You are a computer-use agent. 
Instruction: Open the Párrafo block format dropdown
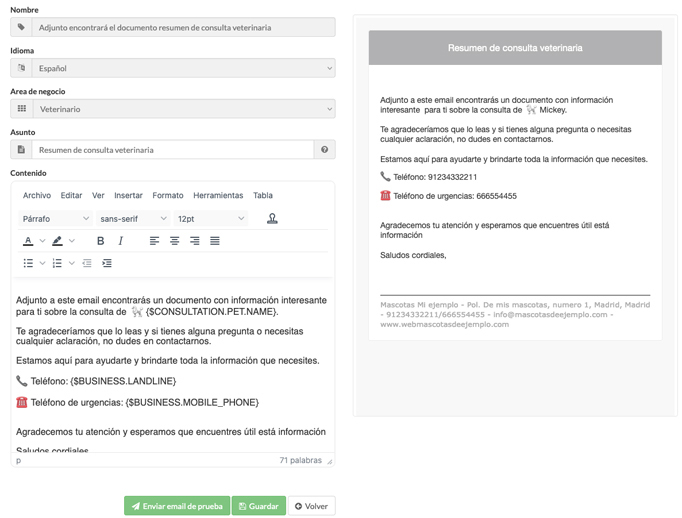pos(56,219)
